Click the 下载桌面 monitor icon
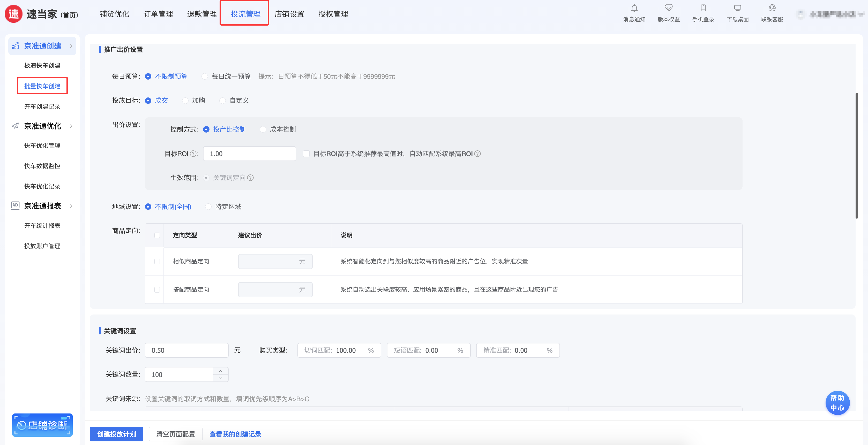The height and width of the screenshot is (445, 868). point(737,8)
